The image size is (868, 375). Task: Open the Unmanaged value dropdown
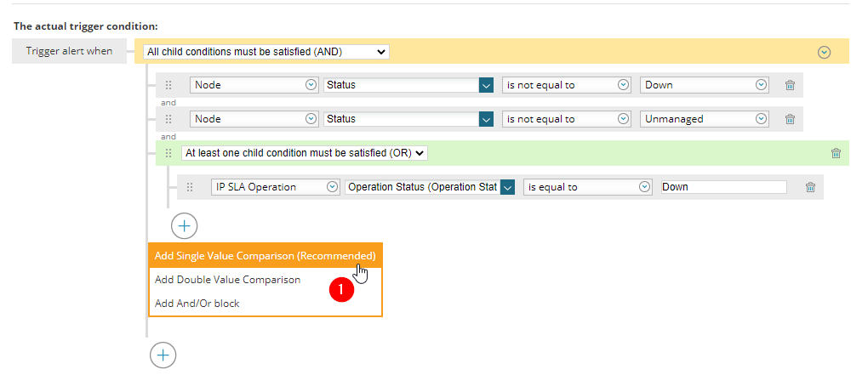704,119
